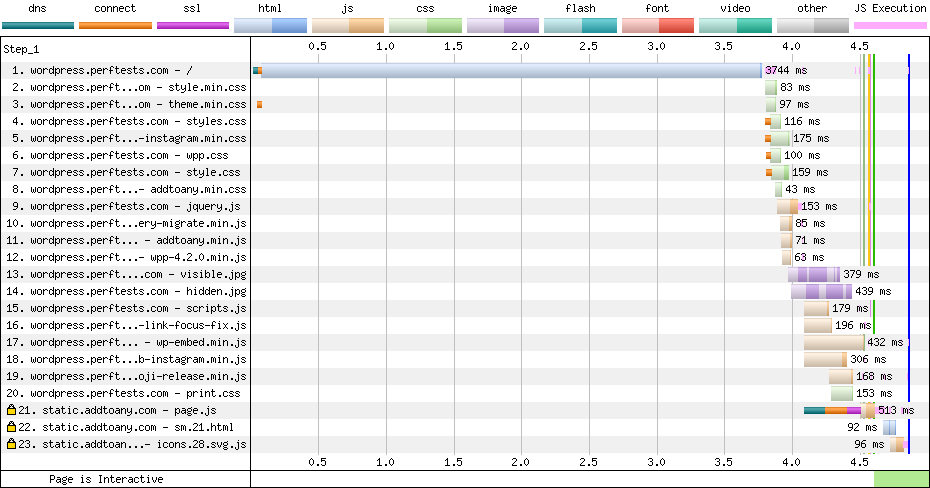
Task: Click the lock icon beside page.js request
Action: point(11,410)
